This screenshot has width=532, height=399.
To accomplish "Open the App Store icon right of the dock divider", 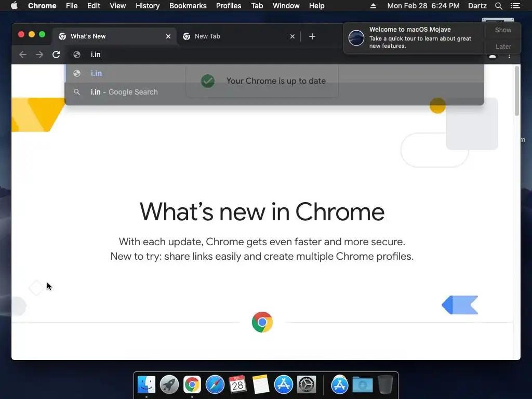I will pyautogui.click(x=340, y=384).
